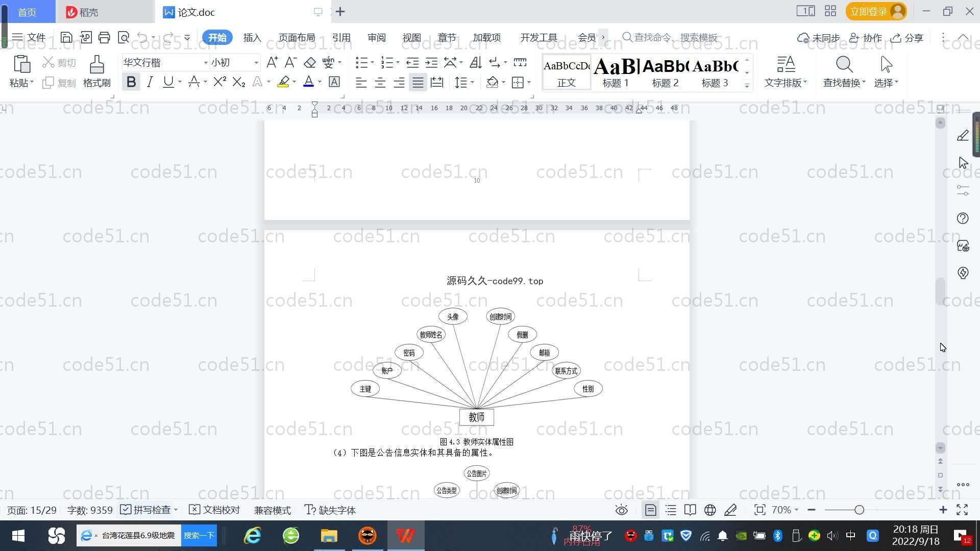The width and height of the screenshot is (980, 551).
Task: Align text left
Action: click(x=361, y=82)
